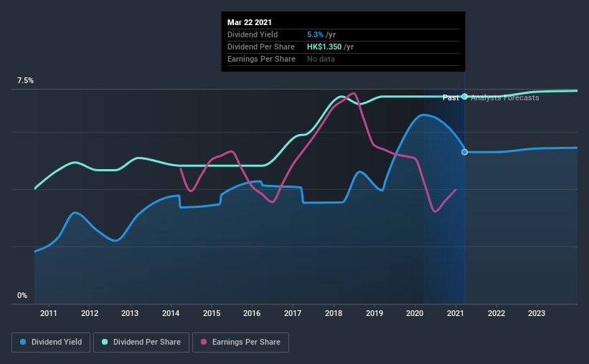The width and height of the screenshot is (589, 364).
Task: Click the 2023 x-axis label
Action: [537, 313]
